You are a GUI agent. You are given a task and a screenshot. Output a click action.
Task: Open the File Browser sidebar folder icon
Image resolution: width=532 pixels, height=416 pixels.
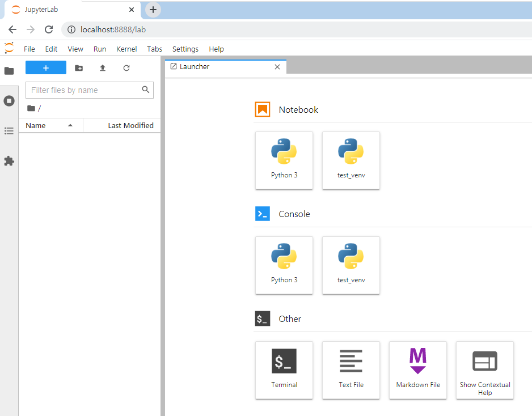pyautogui.click(x=9, y=71)
